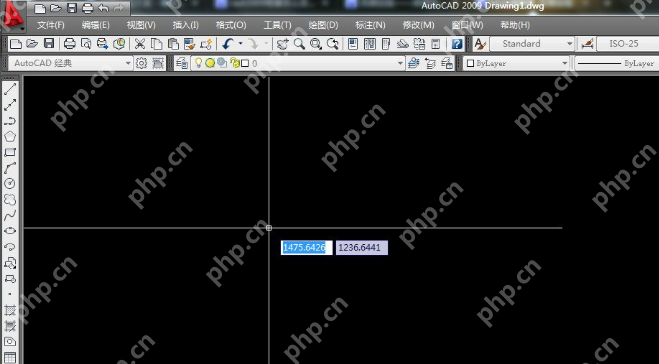Click the Help question mark icon
Viewport: 659px width, 364px height.
pyautogui.click(x=457, y=44)
